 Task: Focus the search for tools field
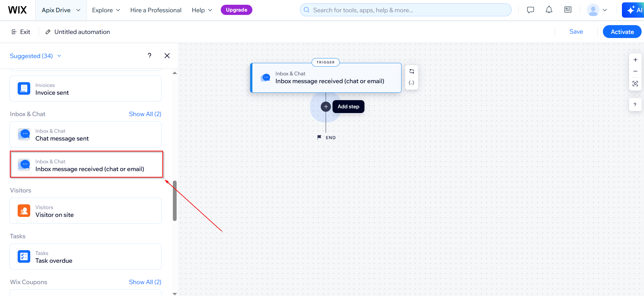pos(406,10)
